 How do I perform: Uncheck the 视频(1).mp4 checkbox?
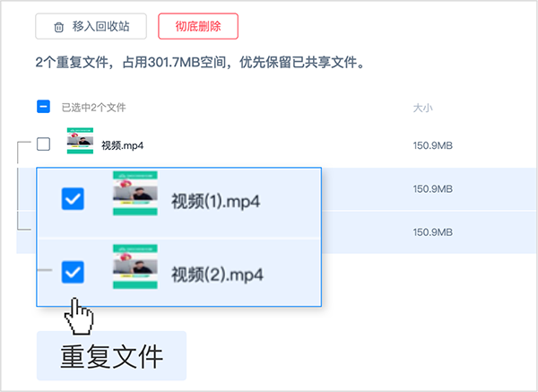point(73,200)
